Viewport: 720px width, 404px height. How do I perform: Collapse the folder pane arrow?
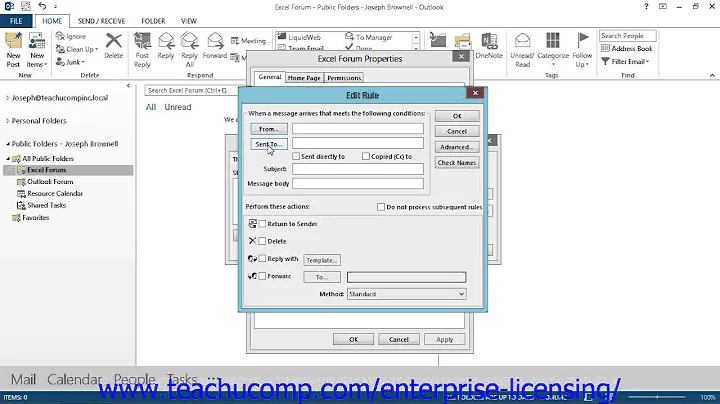click(x=128, y=86)
